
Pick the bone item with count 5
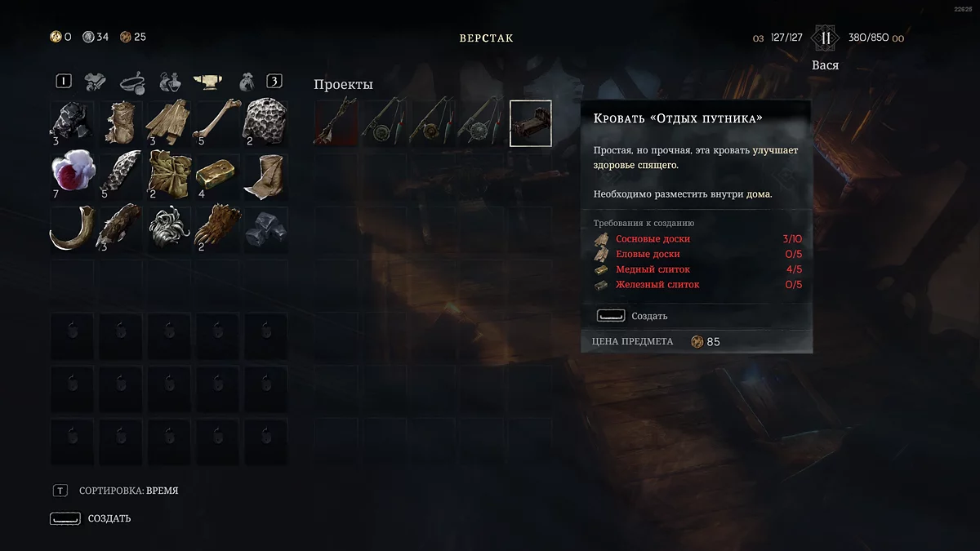(217, 122)
